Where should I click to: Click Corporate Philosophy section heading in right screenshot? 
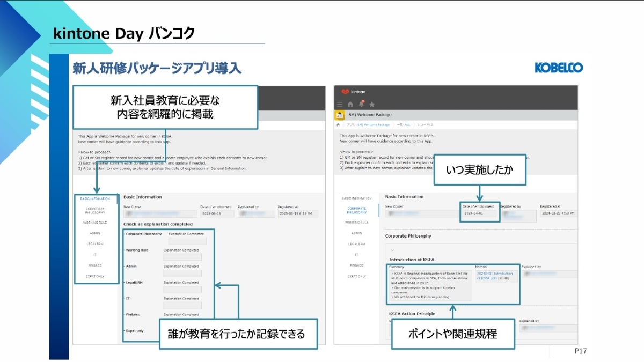click(408, 236)
